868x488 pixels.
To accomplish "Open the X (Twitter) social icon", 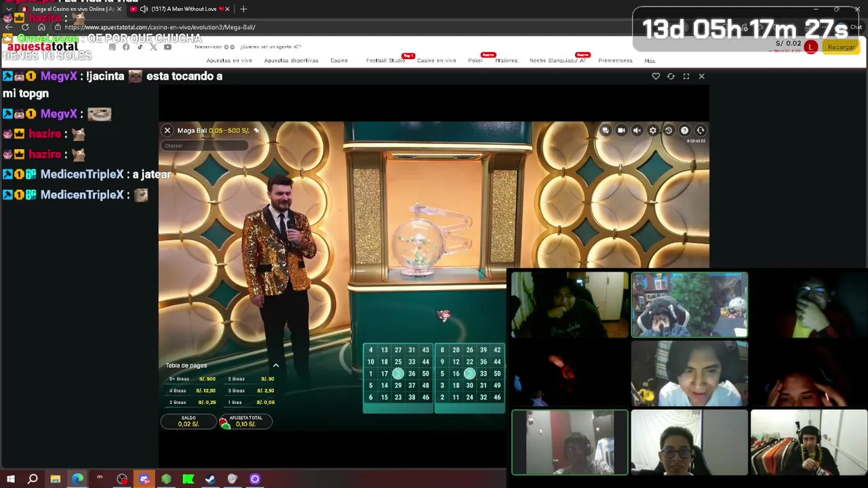I will coord(153,47).
